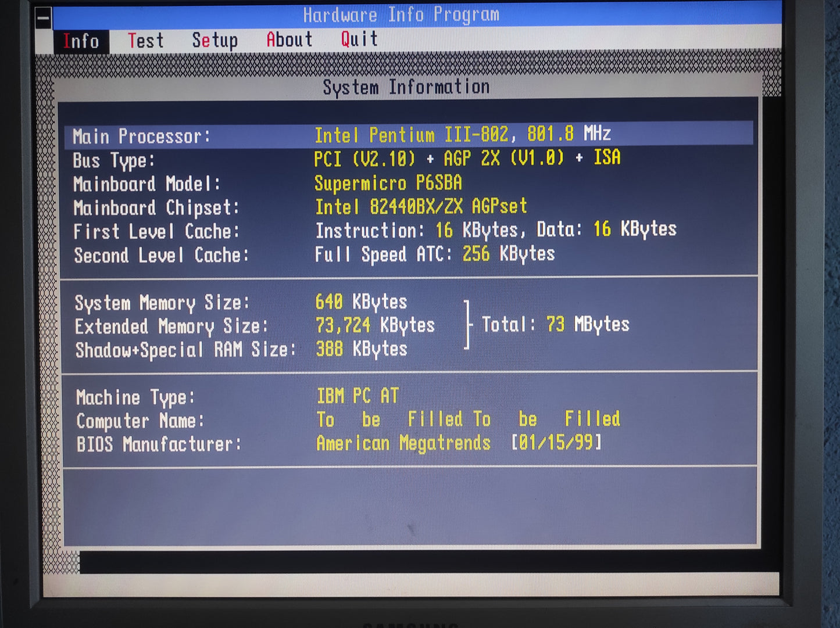Click the System Information title bar
Screen dimensions: 840x628
(x=406, y=86)
